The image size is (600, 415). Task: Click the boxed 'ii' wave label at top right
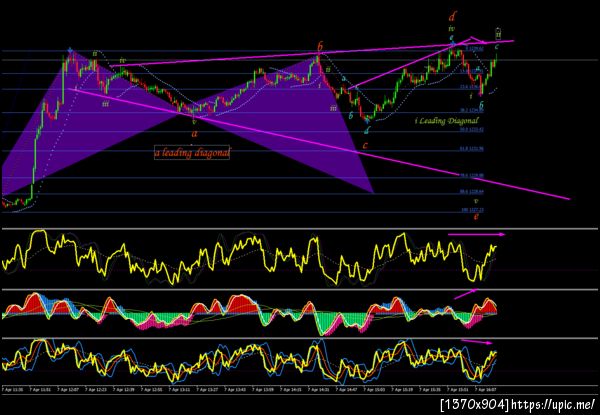tap(498, 33)
